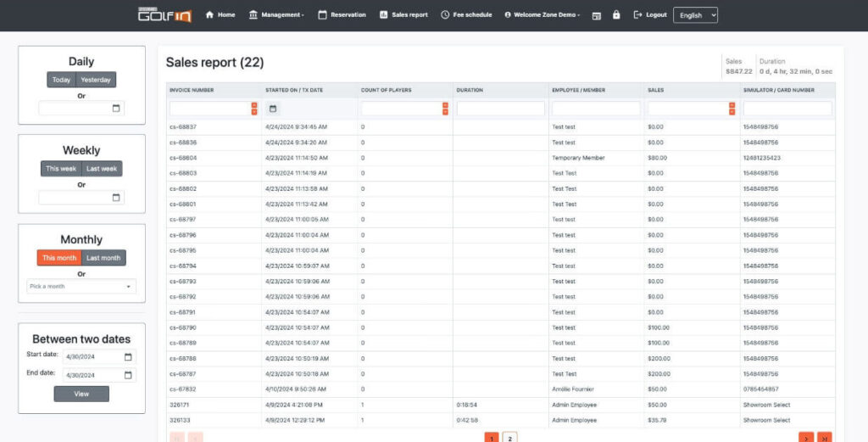The image size is (868, 442).
Task: Open the Pick a month dropdown
Action: coord(81,287)
